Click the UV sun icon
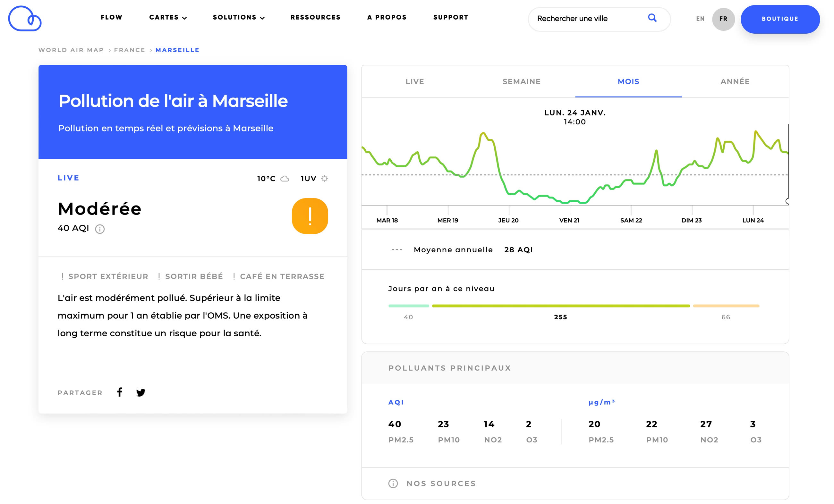The width and height of the screenshot is (834, 504). click(x=324, y=179)
